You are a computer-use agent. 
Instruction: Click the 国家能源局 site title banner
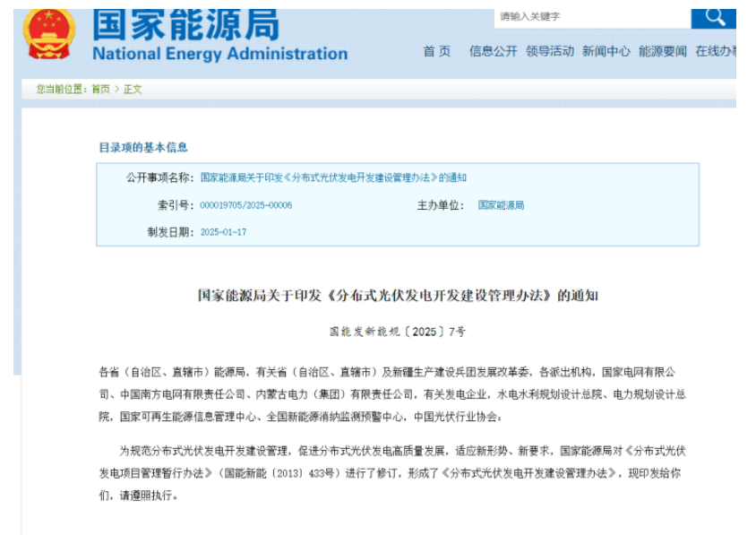(185, 25)
